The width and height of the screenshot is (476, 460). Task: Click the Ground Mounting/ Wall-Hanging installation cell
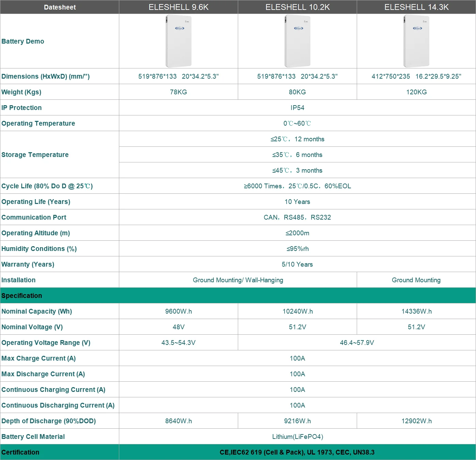click(238, 280)
